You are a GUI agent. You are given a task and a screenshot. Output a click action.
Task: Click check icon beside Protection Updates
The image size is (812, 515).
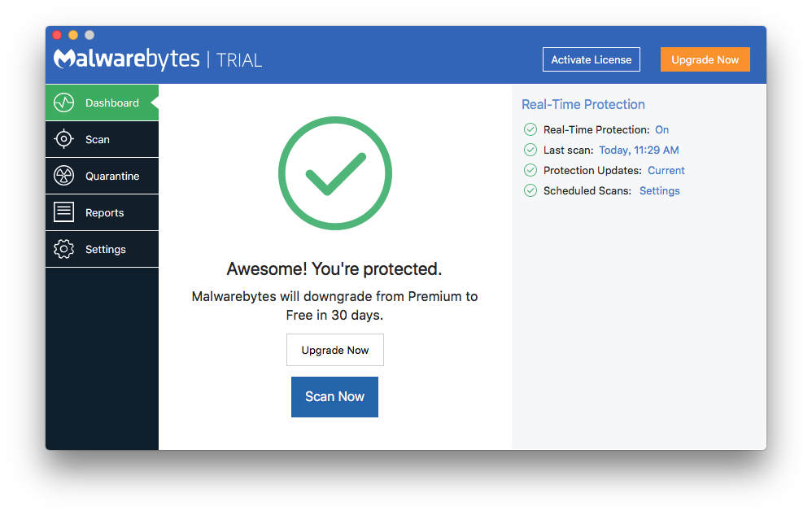530,170
